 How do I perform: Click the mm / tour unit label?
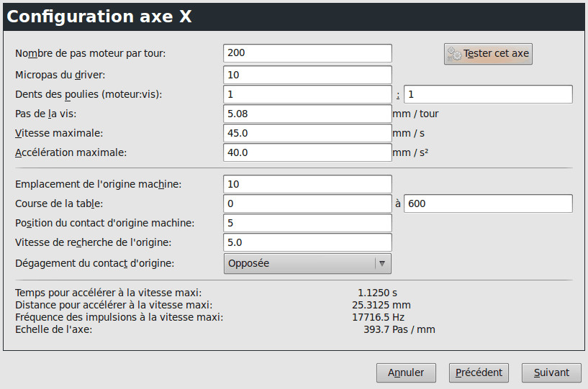tap(415, 114)
